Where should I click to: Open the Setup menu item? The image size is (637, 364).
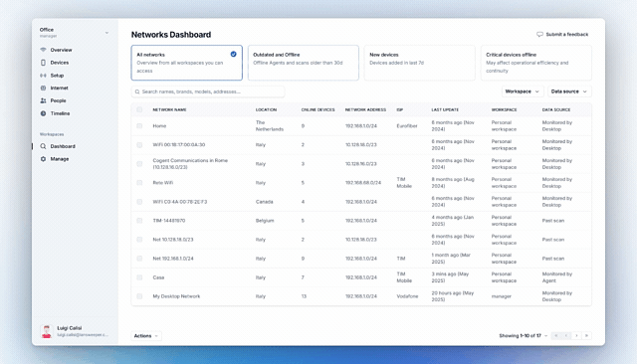(57, 76)
